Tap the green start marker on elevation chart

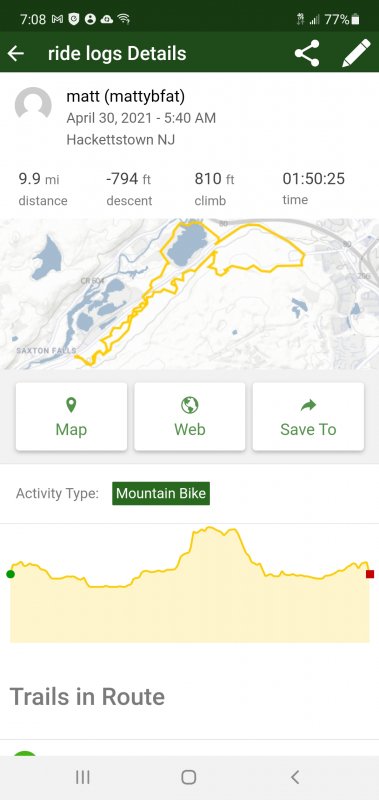10,574
